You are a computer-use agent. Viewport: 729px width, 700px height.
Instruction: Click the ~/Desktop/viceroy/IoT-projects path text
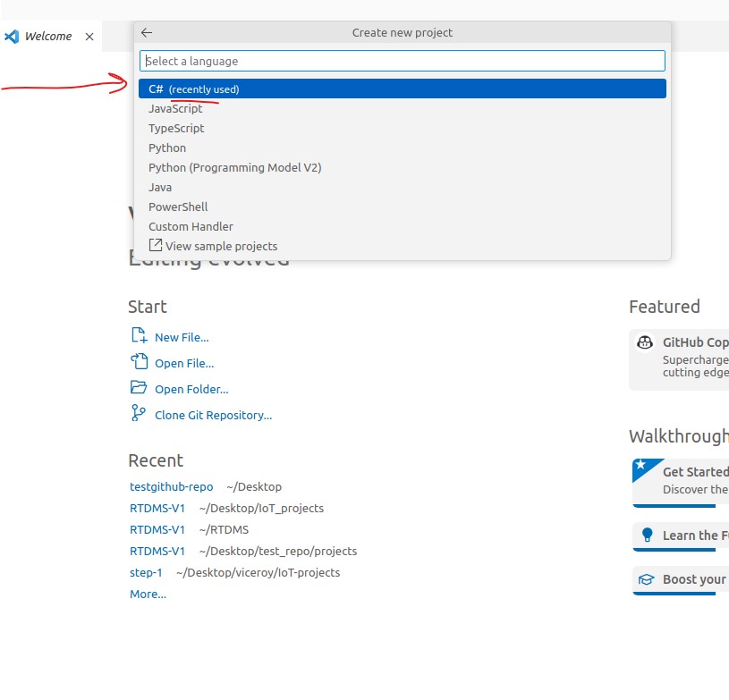[258, 573]
